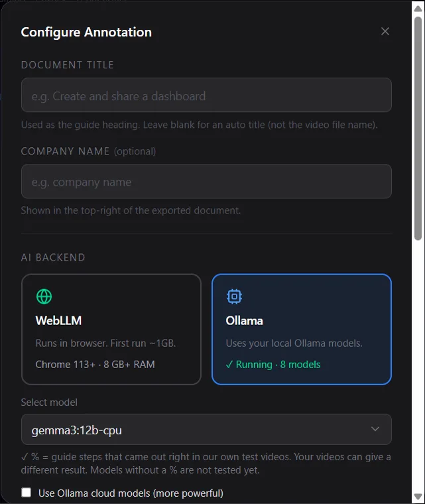Viewport: 425px width, 504px height.
Task: Click the model dropdown chevron arrow
Action: click(375, 429)
